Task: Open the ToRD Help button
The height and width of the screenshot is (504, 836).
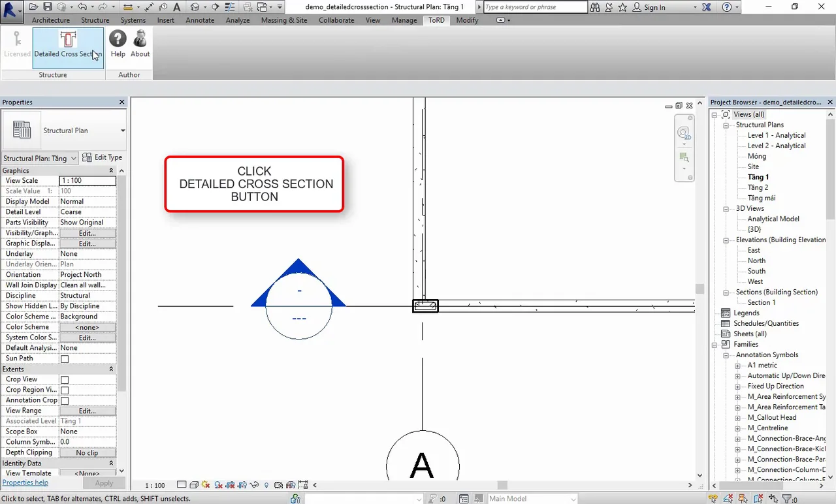Action: (118, 45)
